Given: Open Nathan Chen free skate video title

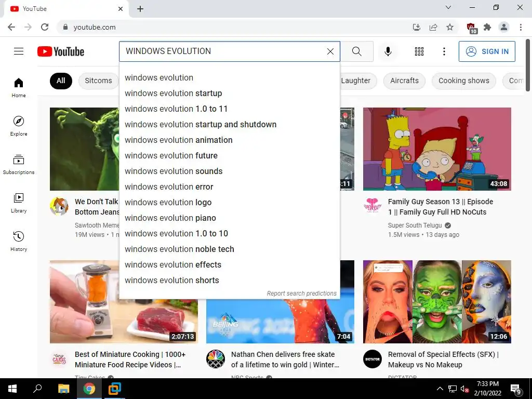Looking at the screenshot, I should pos(285,360).
